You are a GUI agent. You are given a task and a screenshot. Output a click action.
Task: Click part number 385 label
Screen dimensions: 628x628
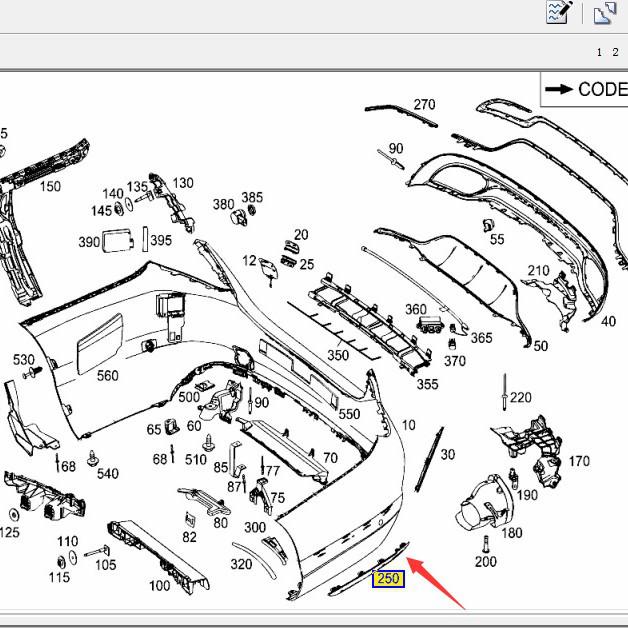pos(252,198)
